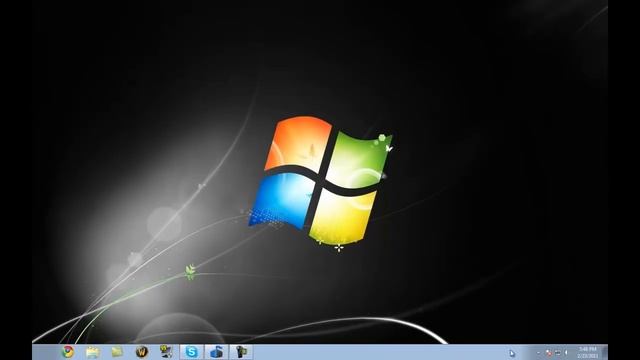Open Action Center flag with red mark
640x360 pixels.
click(549, 353)
